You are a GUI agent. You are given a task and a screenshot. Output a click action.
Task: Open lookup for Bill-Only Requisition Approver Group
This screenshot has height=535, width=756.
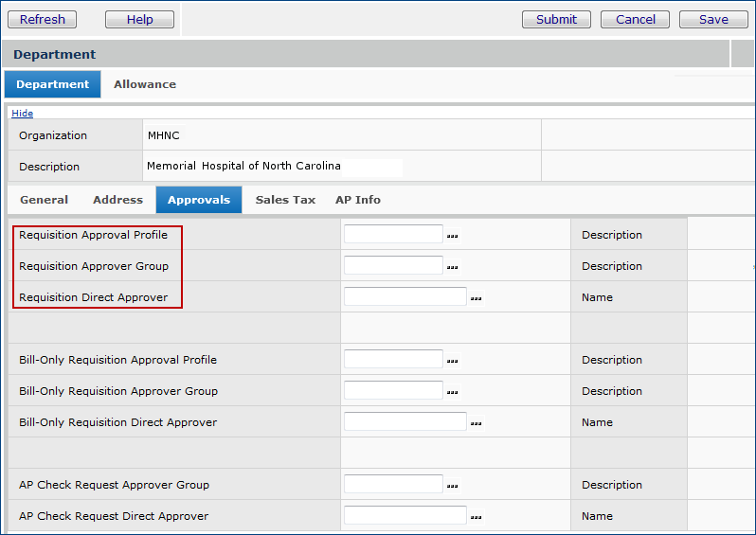pyautogui.click(x=452, y=392)
